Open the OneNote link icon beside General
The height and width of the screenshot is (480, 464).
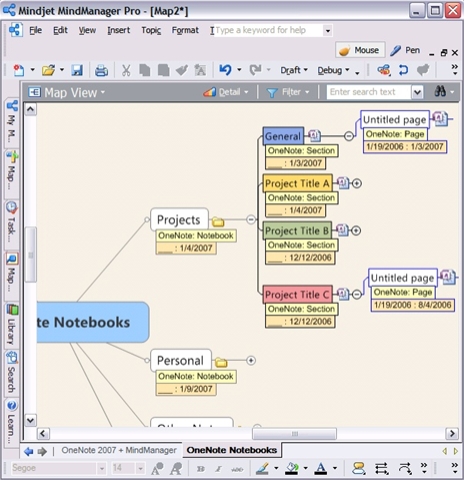click(314, 135)
